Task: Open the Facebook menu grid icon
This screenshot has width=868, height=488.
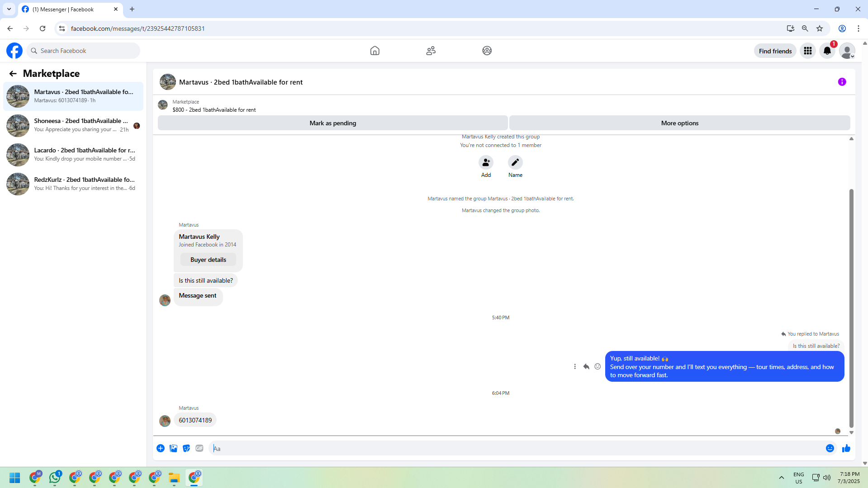Action: [807, 51]
